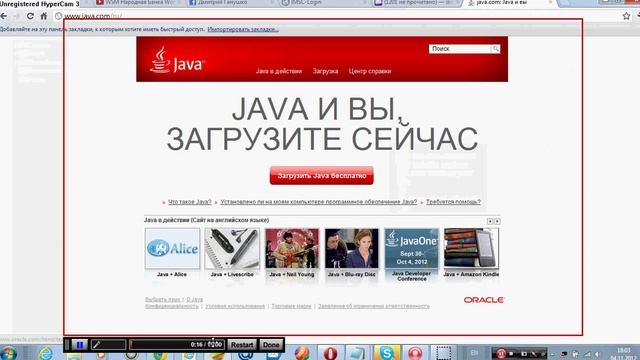Click the search magnifier icon
The height and width of the screenshot is (360, 640).
(496, 49)
